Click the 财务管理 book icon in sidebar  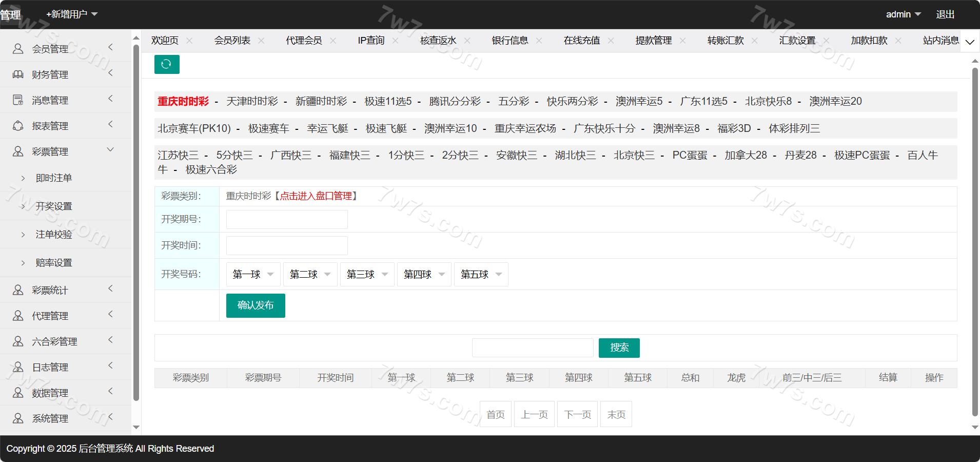18,74
